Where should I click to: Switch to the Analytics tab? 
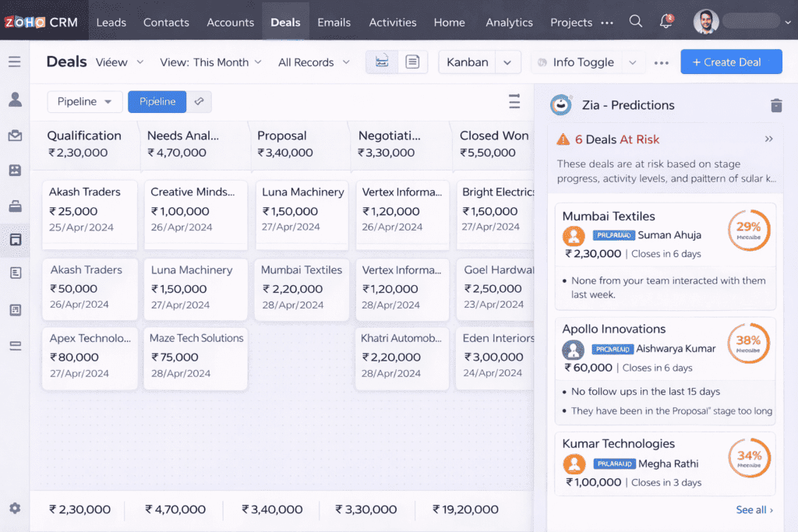click(509, 23)
